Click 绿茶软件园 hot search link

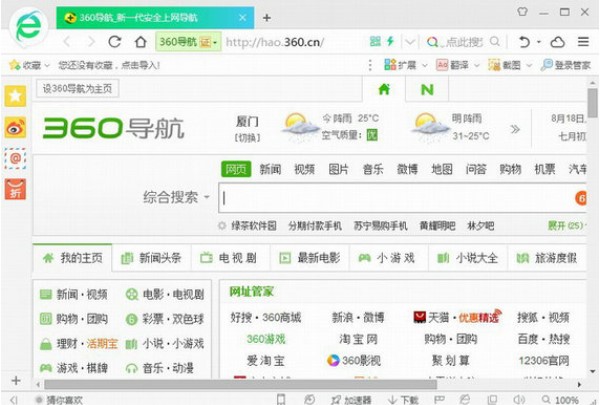[x=254, y=226]
